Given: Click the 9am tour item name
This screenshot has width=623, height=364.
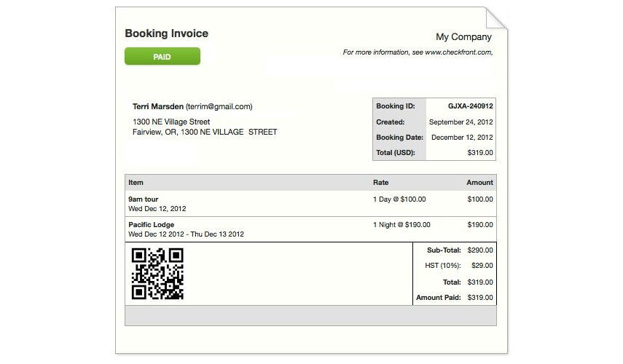Looking at the screenshot, I should tap(143, 199).
